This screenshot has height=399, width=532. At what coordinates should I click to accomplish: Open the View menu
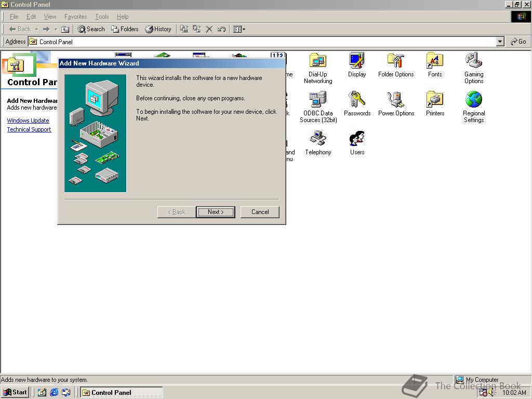coord(50,17)
